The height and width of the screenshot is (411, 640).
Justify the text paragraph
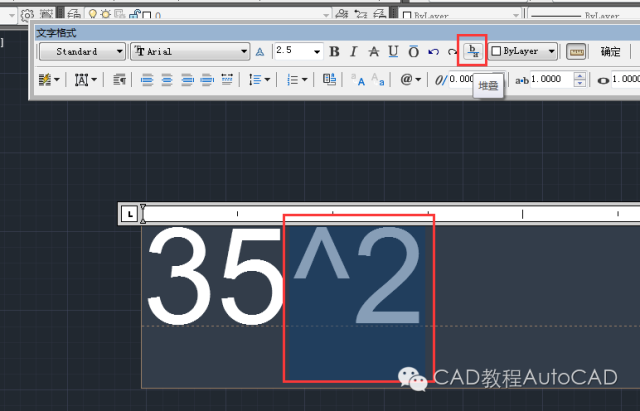[x=207, y=80]
